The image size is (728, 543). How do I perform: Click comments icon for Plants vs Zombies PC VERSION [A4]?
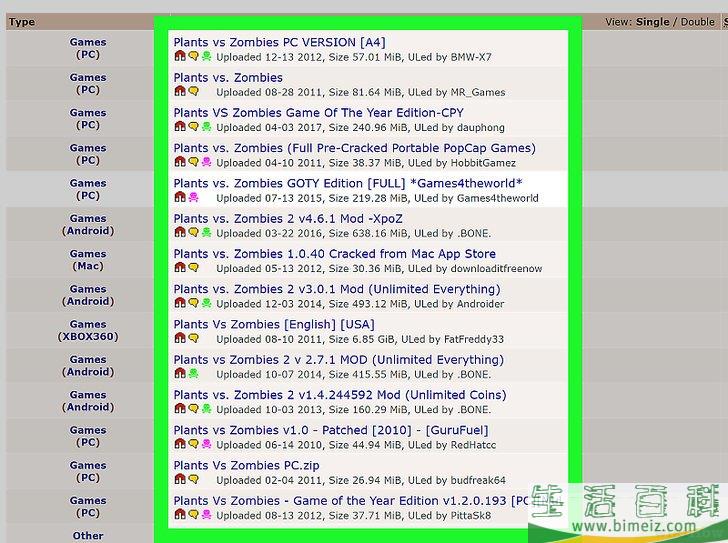(193, 56)
